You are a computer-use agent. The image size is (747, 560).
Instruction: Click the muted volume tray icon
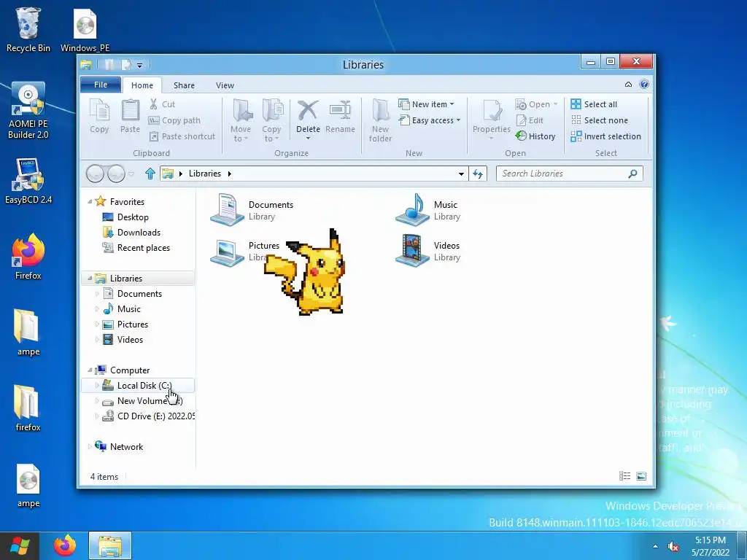point(673,547)
